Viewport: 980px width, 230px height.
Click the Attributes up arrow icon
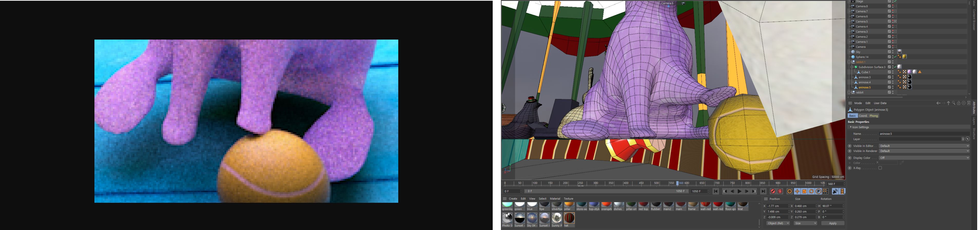[948, 103]
